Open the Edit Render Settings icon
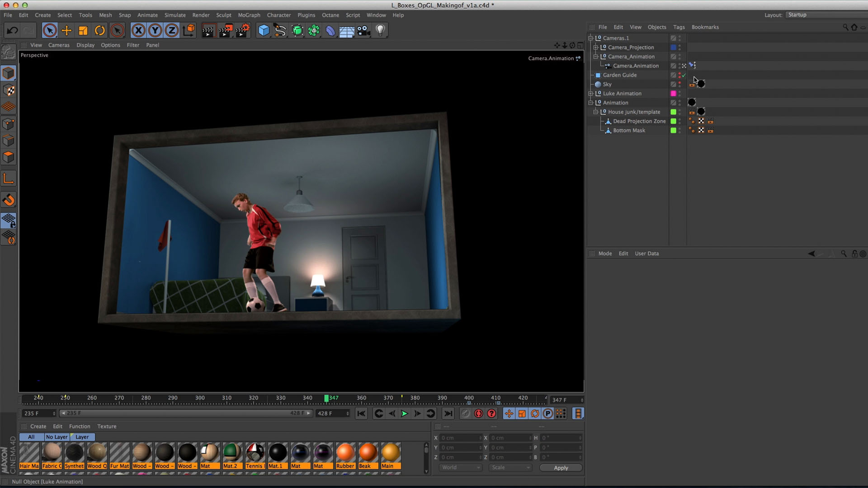This screenshot has height=488, width=868. tap(242, 31)
